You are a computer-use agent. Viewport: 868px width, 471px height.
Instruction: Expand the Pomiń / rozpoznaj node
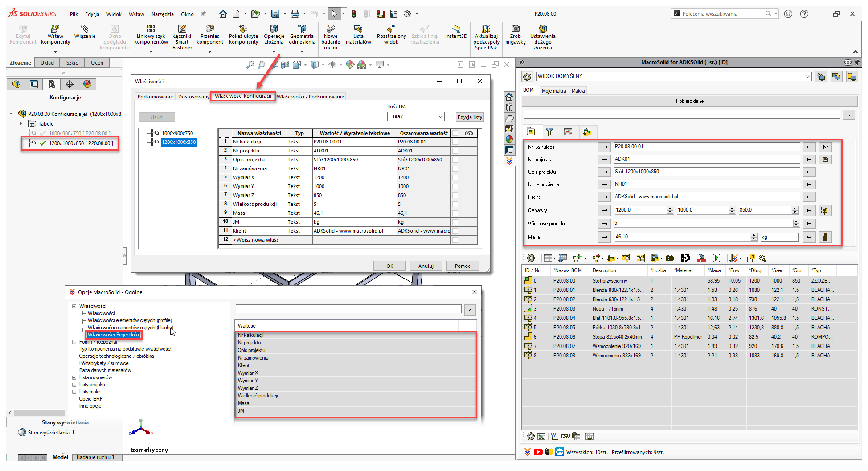click(74, 342)
